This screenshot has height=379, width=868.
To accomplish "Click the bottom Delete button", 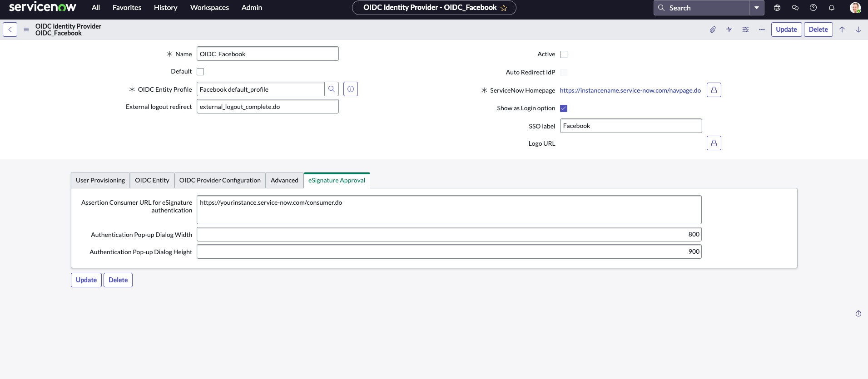I will pos(118,280).
